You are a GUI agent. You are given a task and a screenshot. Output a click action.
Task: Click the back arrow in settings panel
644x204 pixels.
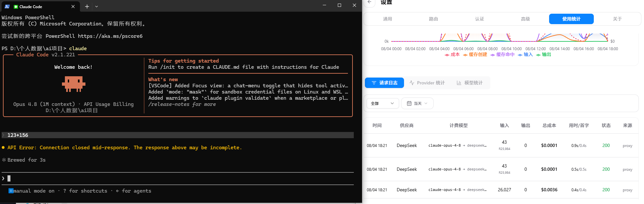[x=369, y=2]
